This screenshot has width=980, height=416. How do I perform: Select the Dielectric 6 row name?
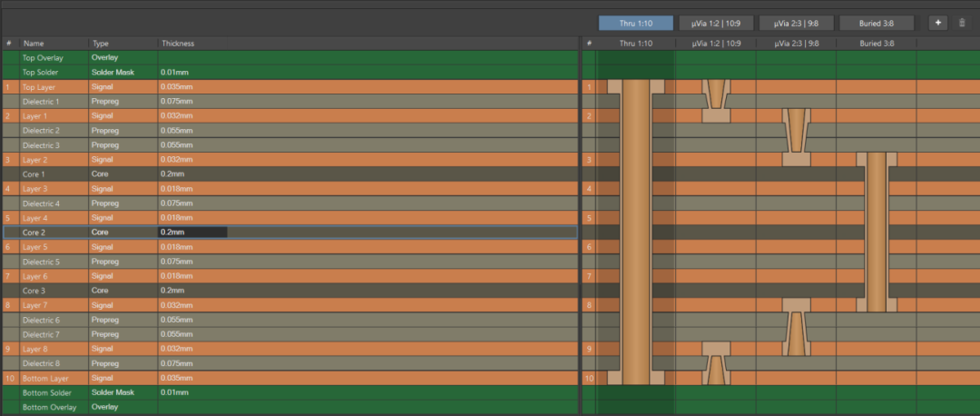[41, 320]
